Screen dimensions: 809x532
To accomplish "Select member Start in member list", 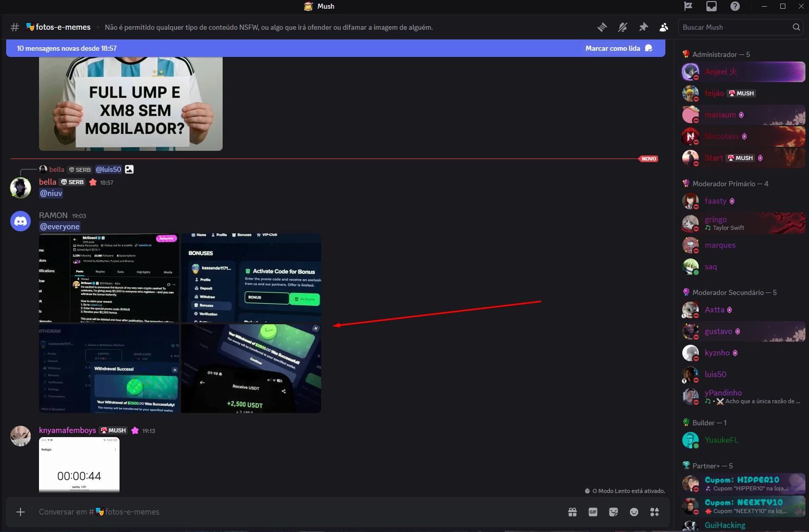I will [x=743, y=158].
